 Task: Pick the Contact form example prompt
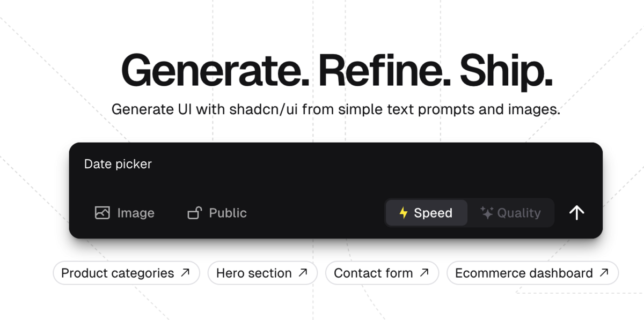point(382,273)
